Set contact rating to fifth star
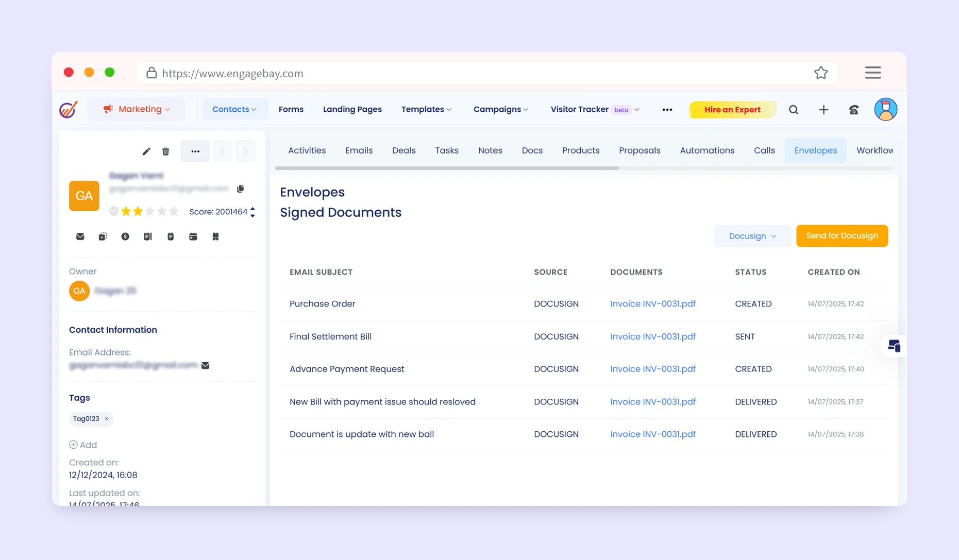Screen dimensions: 959x560 pos(174,211)
